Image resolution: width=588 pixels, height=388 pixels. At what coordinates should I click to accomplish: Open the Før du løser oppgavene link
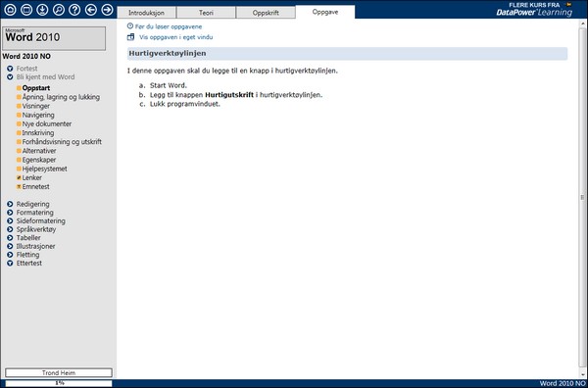click(169, 26)
